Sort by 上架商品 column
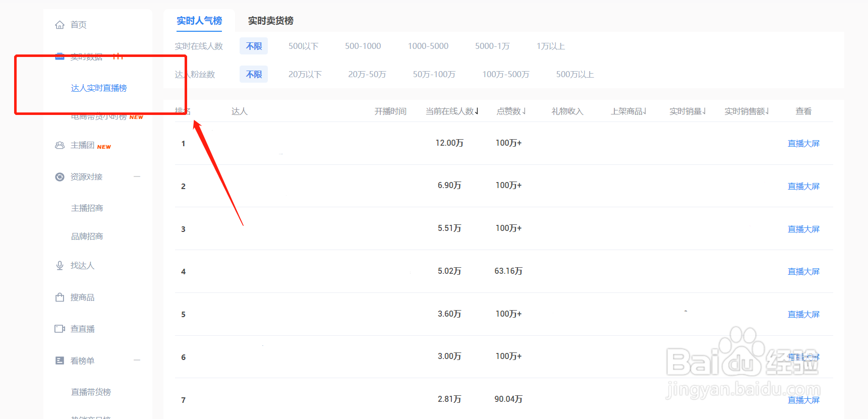The image size is (868, 419). pos(628,111)
